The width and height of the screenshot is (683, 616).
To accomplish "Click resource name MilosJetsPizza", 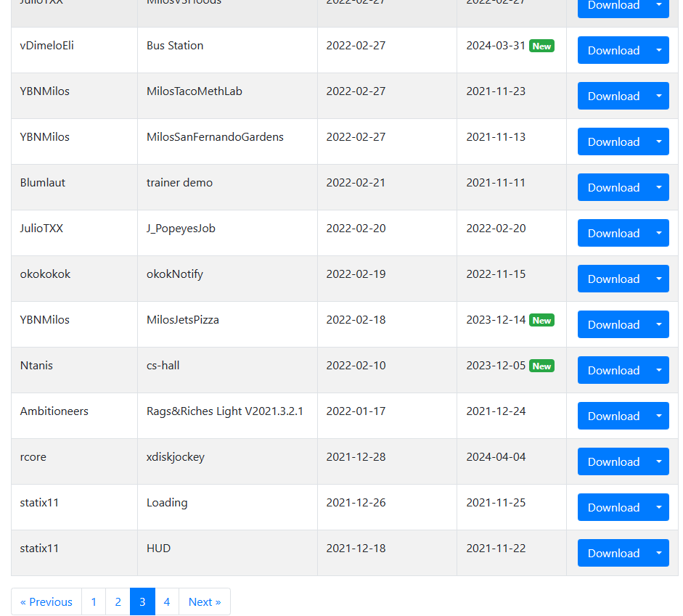I will pos(183,319).
